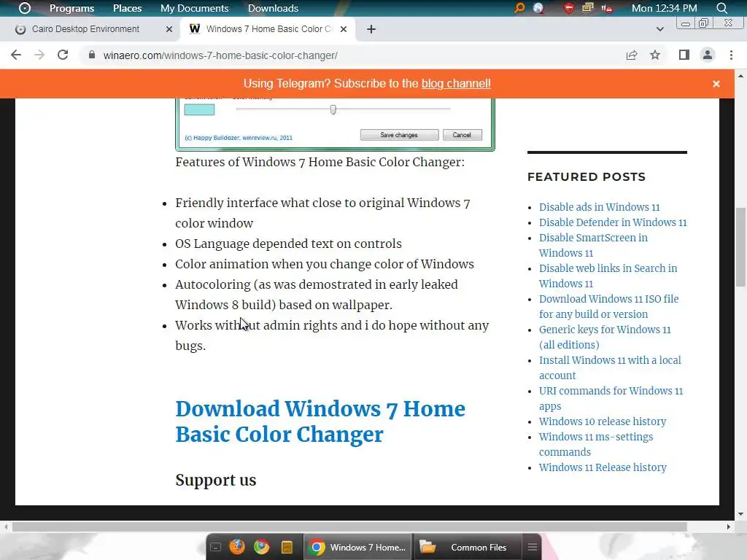Click the Mon 12:34 PM clock
747x560 pixels.
coord(664,8)
